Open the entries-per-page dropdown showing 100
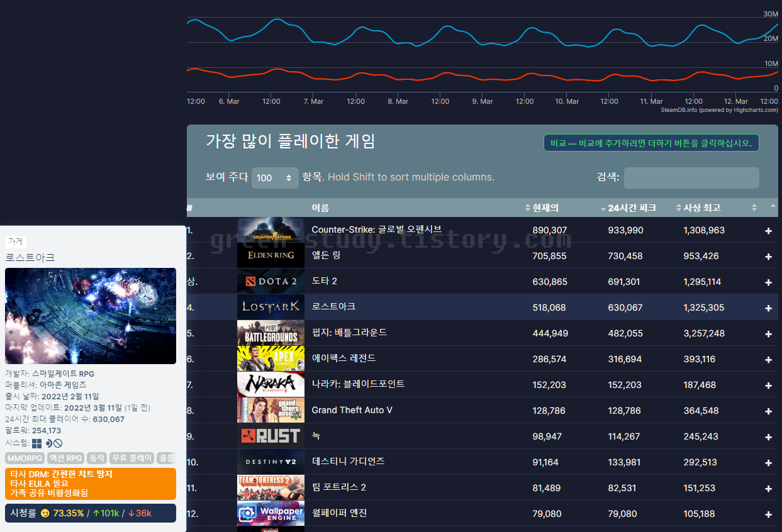The height and width of the screenshot is (532, 782). click(275, 178)
